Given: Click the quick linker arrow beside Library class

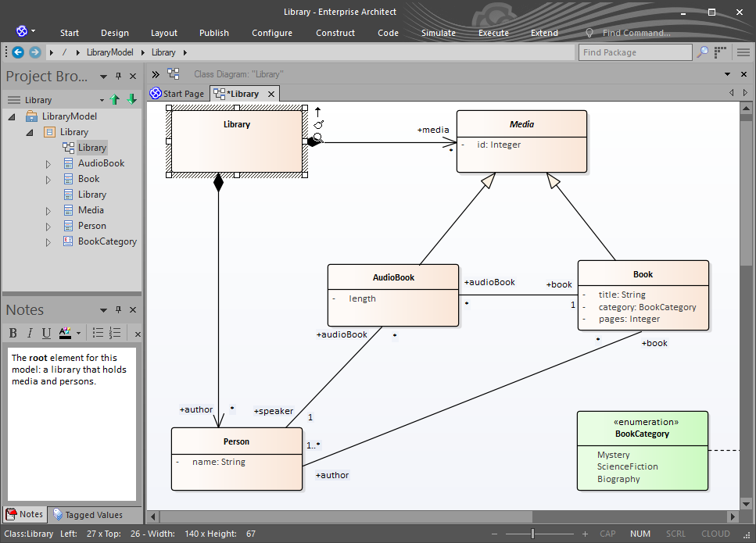Looking at the screenshot, I should click(x=317, y=113).
